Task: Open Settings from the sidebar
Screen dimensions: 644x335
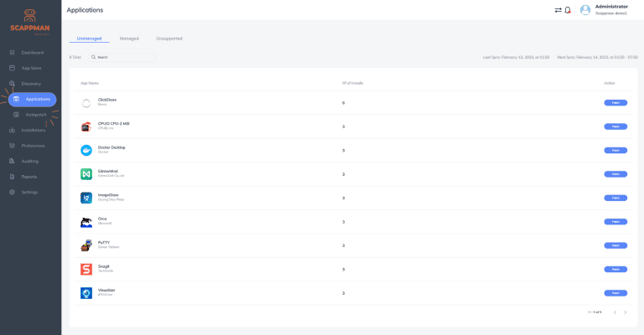Action: [x=29, y=192]
